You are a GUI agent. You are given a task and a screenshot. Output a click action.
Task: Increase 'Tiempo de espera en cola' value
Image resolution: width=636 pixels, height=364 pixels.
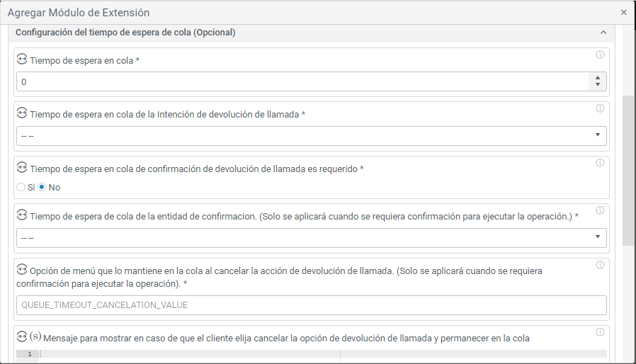click(x=598, y=78)
